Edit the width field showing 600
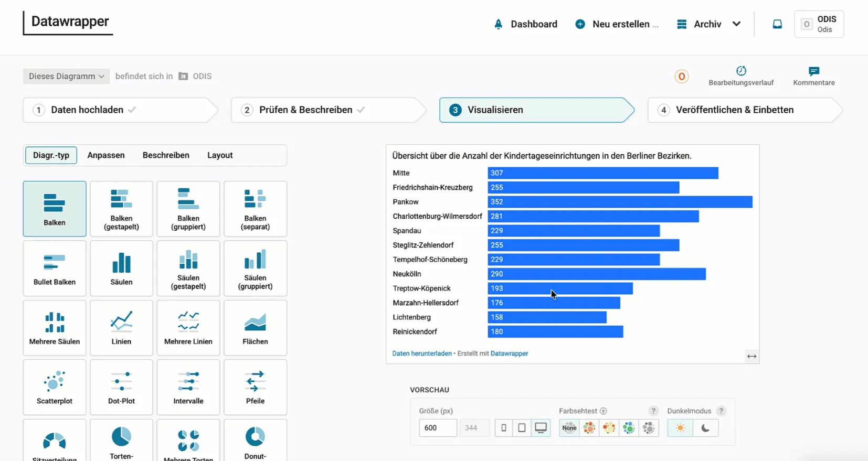 coord(438,428)
